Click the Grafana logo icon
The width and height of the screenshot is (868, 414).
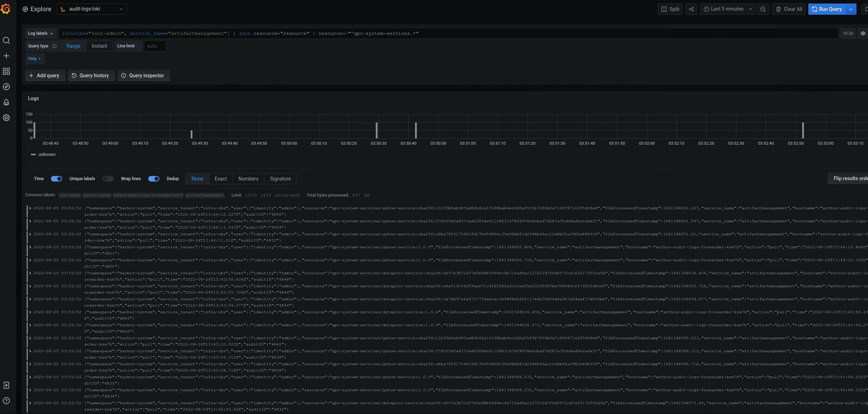pyautogui.click(x=6, y=9)
